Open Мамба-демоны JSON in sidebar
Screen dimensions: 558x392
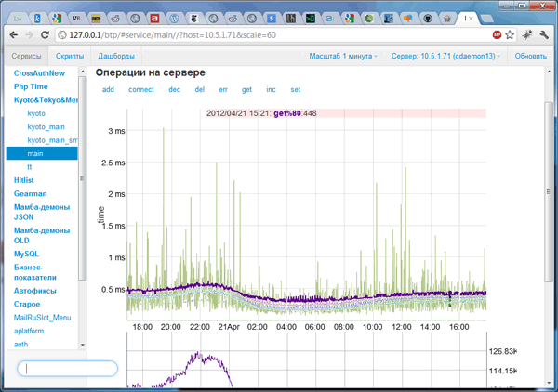pyautogui.click(x=42, y=212)
